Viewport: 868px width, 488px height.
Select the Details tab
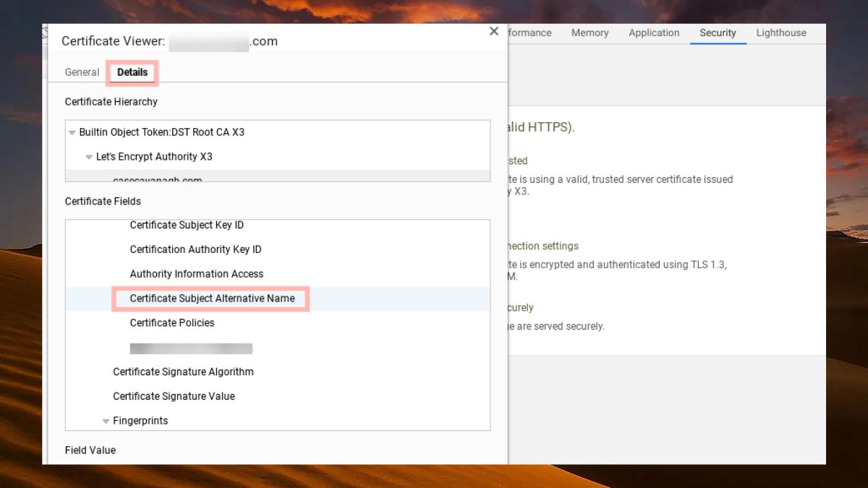[x=132, y=72]
